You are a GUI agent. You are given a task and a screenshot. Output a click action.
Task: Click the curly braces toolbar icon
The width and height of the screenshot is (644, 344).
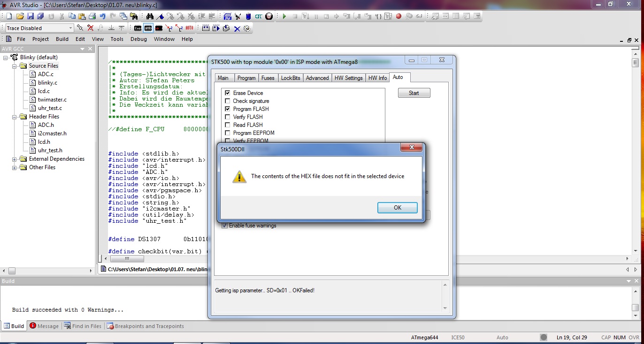[378, 16]
